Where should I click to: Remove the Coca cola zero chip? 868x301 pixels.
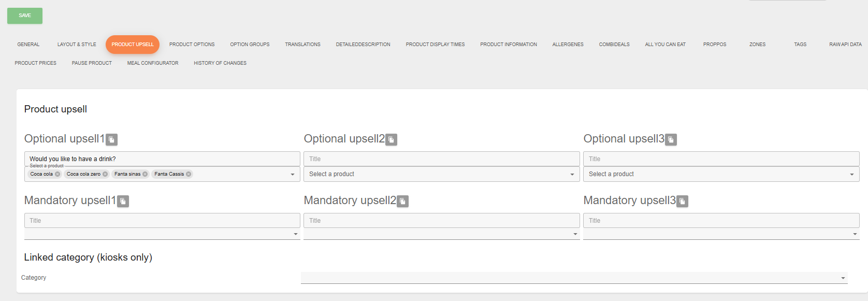click(105, 174)
